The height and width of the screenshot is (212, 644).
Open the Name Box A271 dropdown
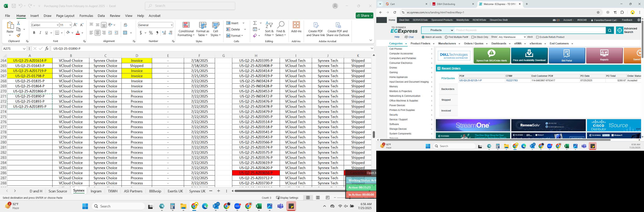click(24, 48)
